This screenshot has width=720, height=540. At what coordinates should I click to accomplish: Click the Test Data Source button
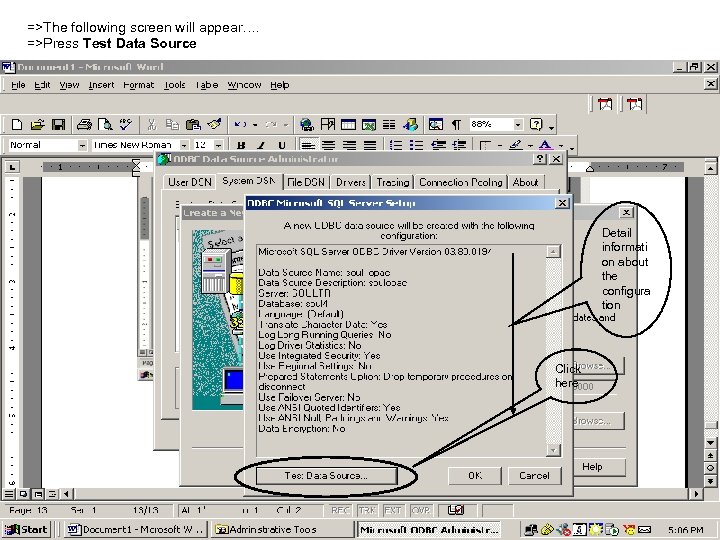point(326,476)
